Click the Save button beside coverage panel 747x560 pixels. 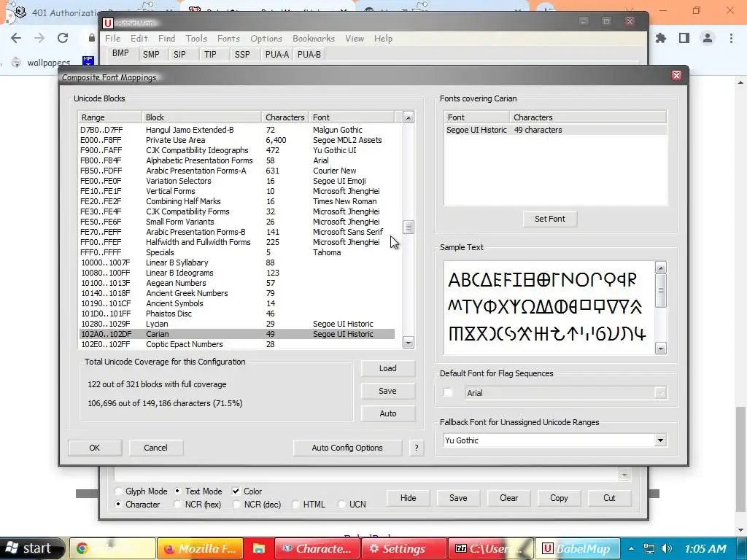tap(388, 391)
